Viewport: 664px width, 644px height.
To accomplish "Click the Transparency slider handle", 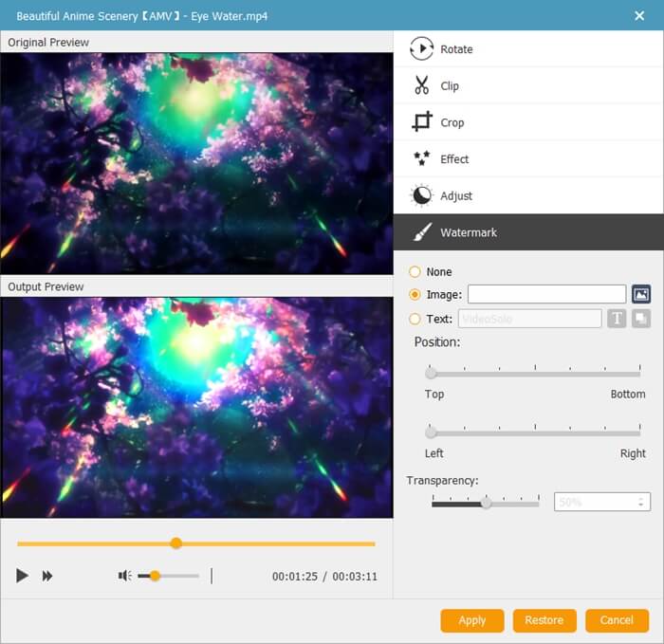I will tap(486, 503).
